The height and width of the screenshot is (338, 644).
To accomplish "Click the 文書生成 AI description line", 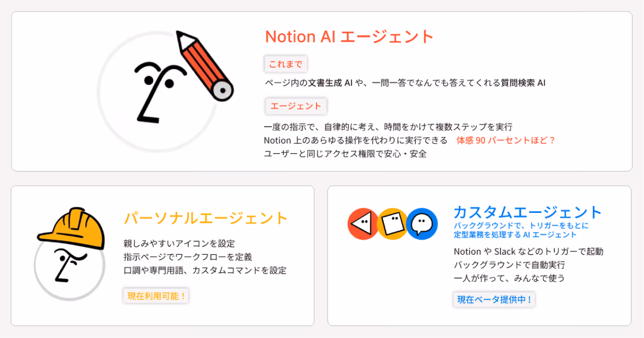I will point(405,83).
